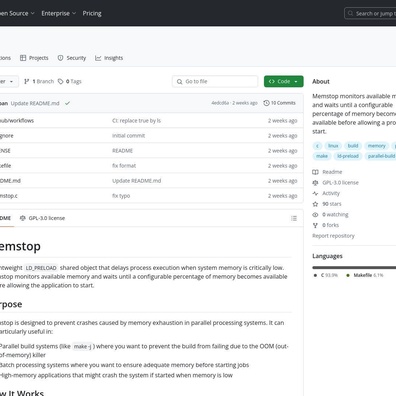Viewport: 396px width, 396px height.
Task: Click the C language dot swatch
Action: pos(315,275)
